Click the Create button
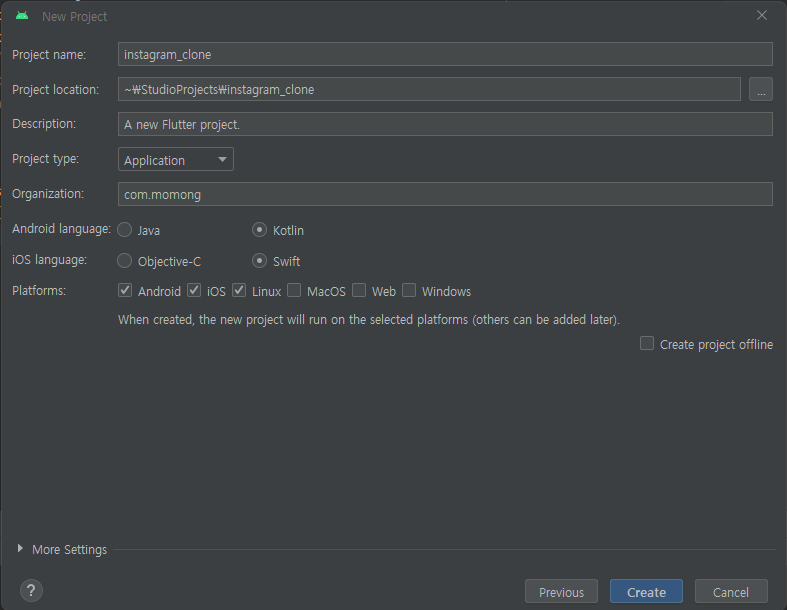 (646, 592)
